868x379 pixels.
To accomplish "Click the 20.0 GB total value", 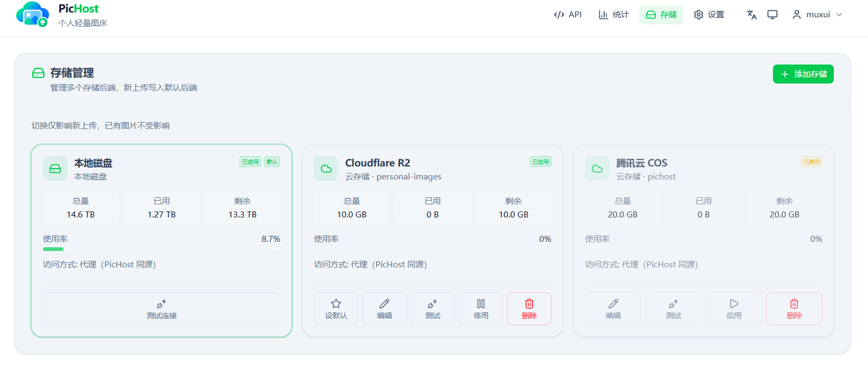I will click(x=623, y=215).
